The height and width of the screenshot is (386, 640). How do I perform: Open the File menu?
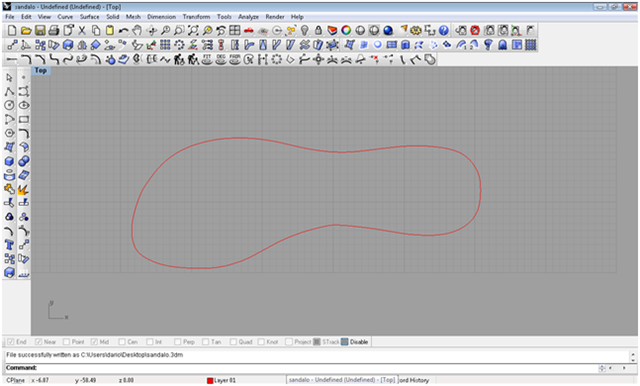(10, 17)
